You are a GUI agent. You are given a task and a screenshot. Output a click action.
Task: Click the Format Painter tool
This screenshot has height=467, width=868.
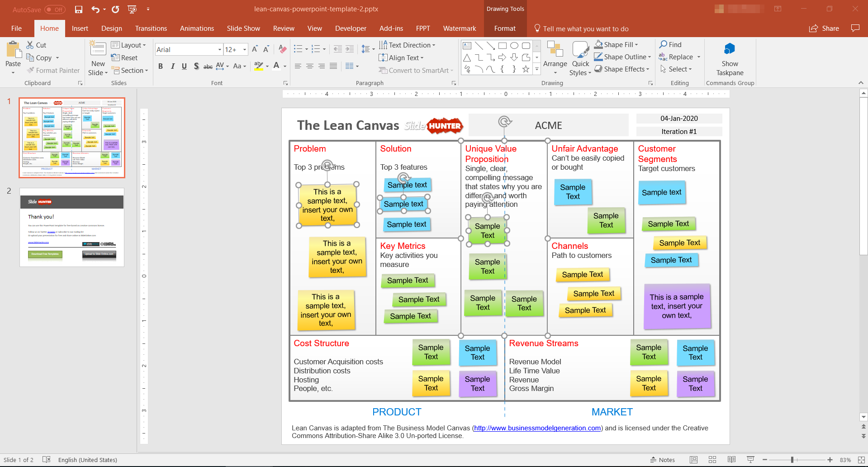(x=53, y=70)
